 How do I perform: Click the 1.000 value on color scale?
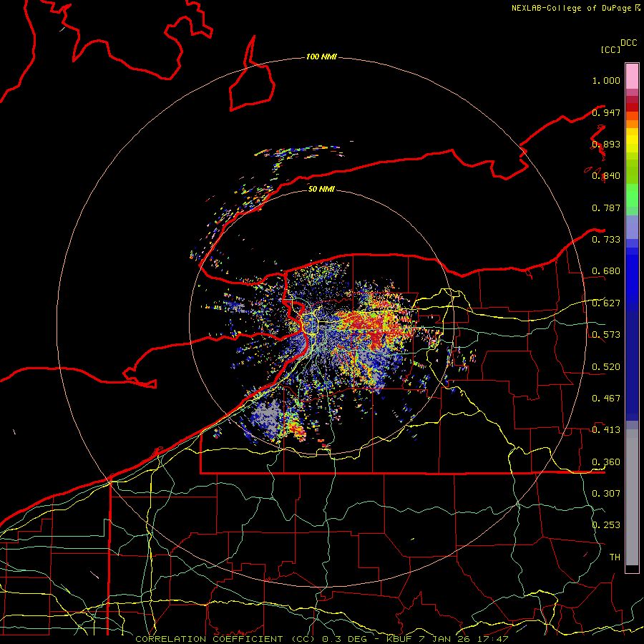606,80
